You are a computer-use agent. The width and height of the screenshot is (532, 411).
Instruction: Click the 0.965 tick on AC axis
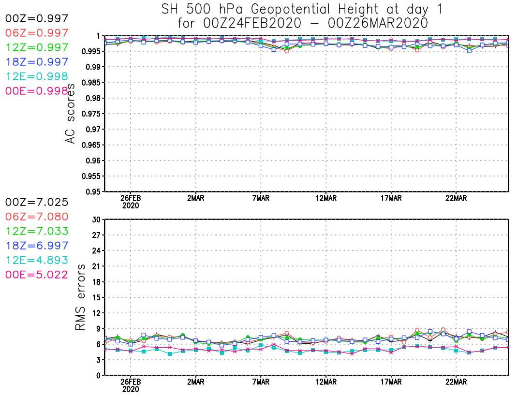coord(91,145)
